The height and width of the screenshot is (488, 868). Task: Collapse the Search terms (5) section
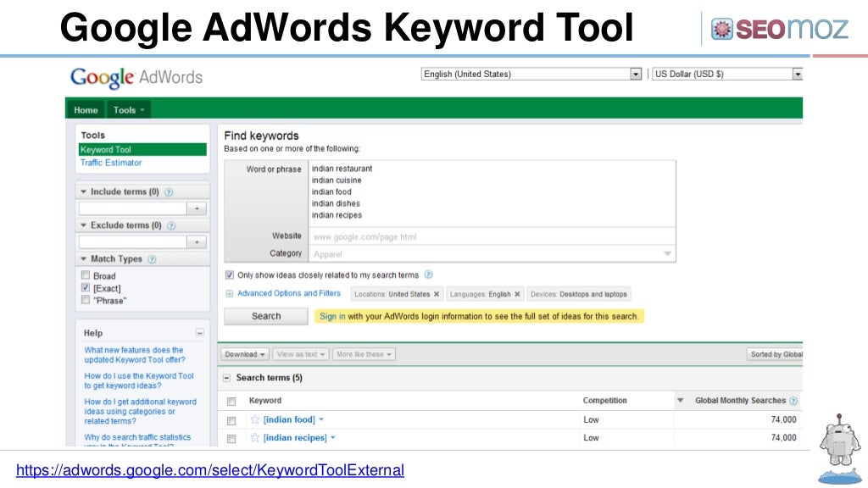pos(226,378)
